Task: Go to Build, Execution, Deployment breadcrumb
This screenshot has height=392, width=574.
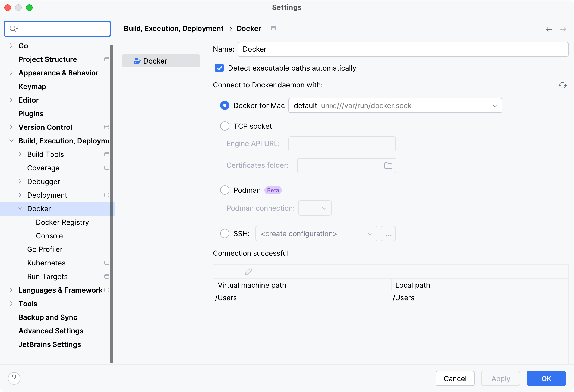Action: pos(174,28)
